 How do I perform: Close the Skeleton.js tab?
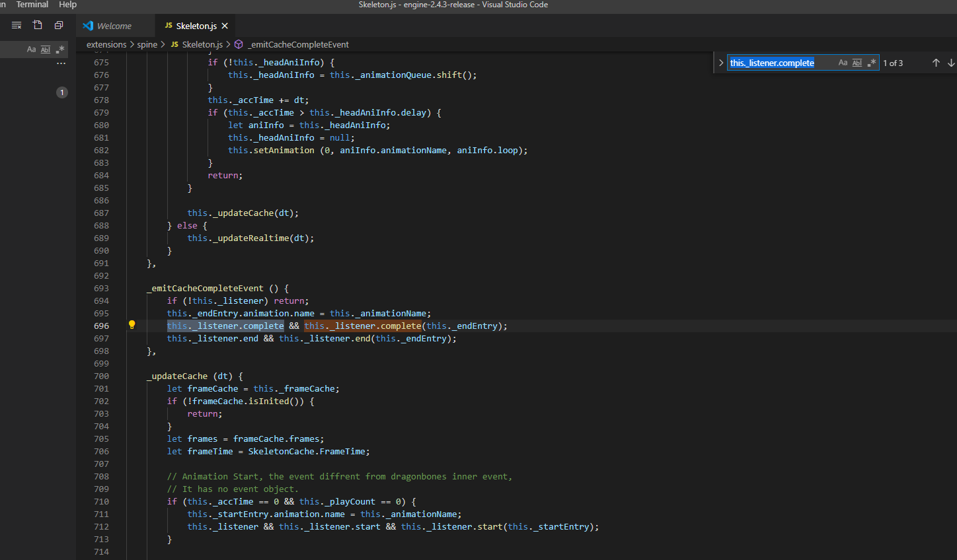coord(225,26)
